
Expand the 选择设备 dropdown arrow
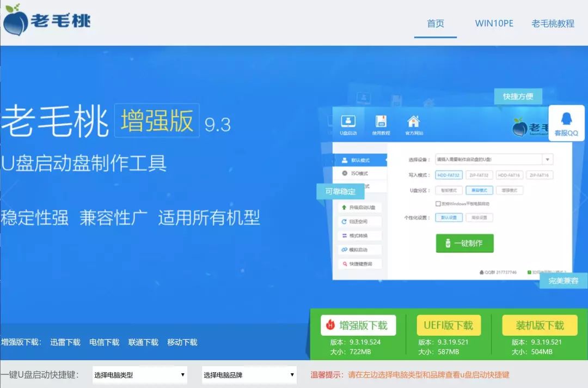tap(547, 160)
